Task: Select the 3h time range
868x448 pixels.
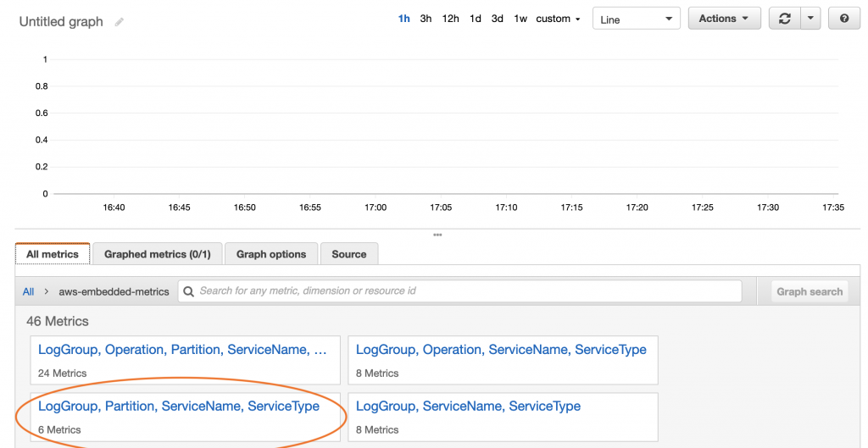Action: tap(426, 19)
